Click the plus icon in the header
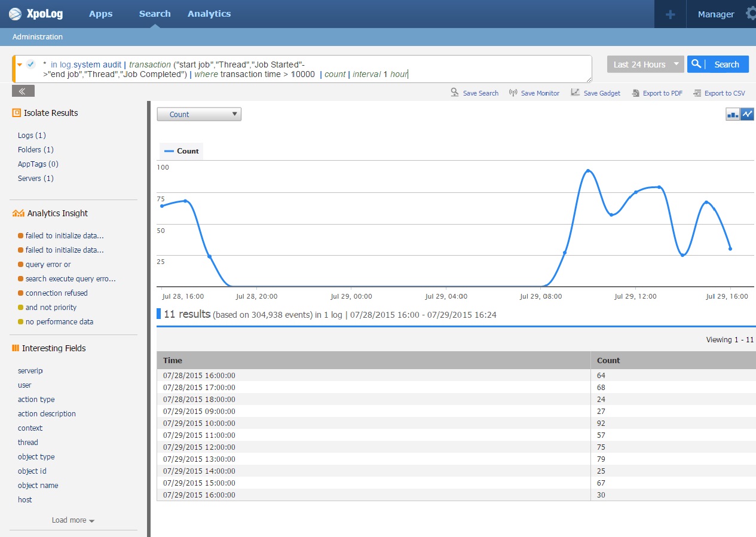 point(670,14)
